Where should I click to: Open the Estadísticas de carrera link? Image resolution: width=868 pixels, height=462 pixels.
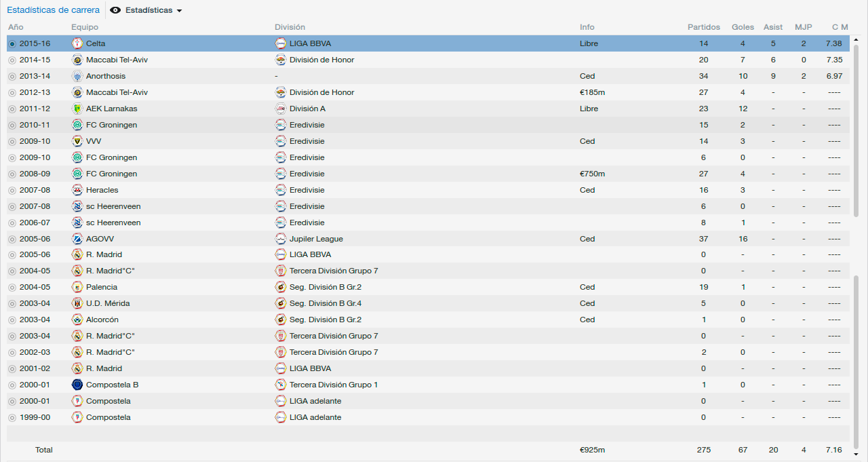(x=53, y=10)
